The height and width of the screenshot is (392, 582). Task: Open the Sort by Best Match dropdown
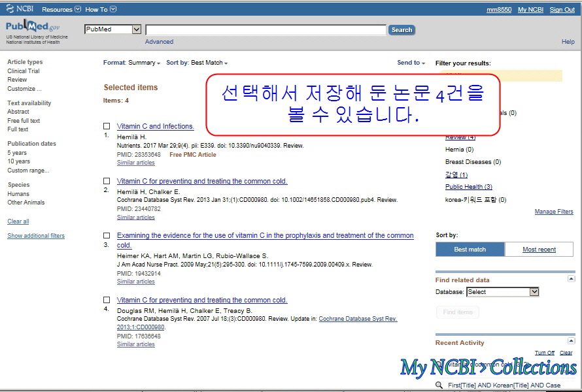(x=197, y=63)
